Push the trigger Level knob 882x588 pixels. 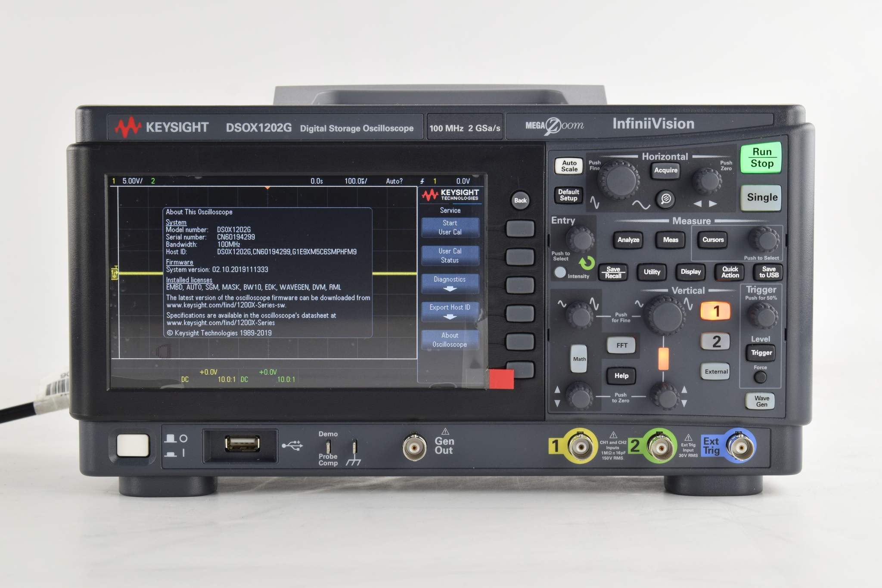pos(762,315)
